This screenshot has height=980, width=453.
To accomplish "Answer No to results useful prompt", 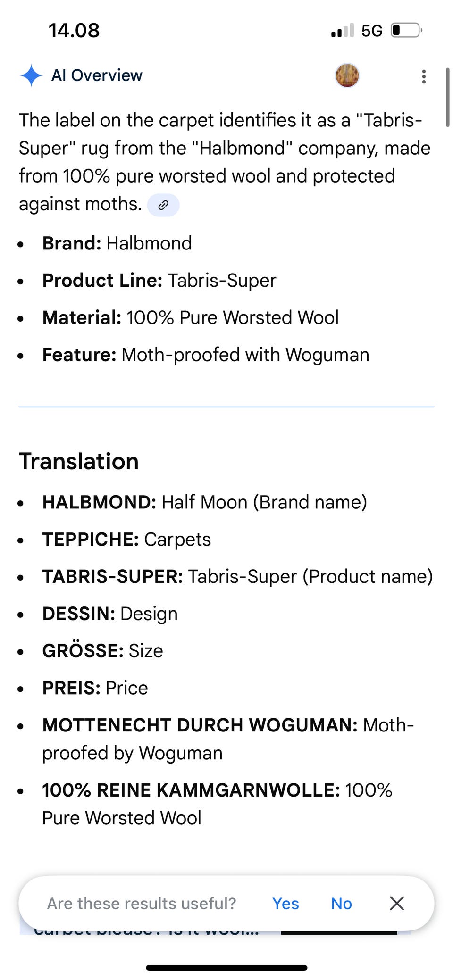I will [x=341, y=904].
